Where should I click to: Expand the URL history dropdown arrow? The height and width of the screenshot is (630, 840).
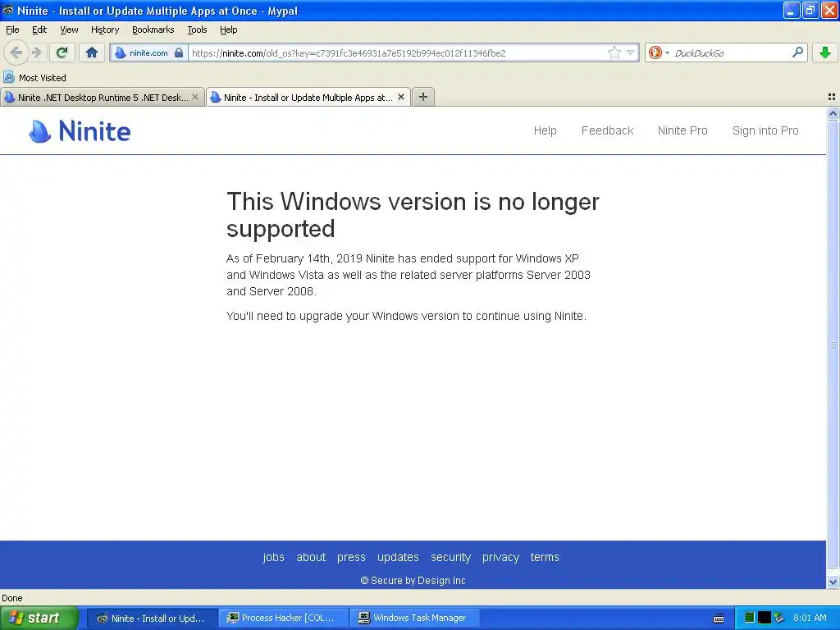(631, 52)
